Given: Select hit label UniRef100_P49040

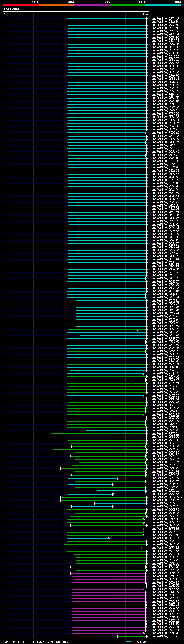Looking at the screenshot, I should 165,94.
